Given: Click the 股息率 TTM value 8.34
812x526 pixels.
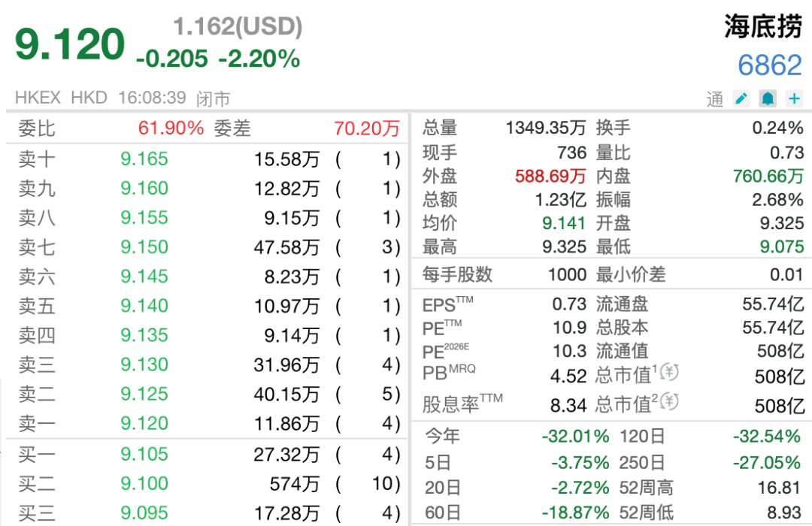Looking at the screenshot, I should click(x=568, y=405).
